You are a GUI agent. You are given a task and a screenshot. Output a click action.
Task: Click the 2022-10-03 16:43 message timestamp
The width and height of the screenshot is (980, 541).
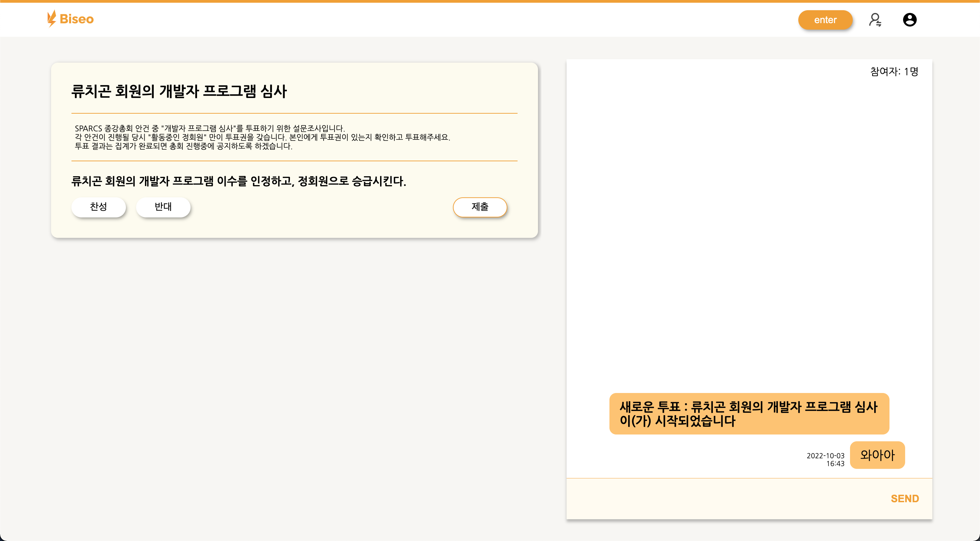826,459
